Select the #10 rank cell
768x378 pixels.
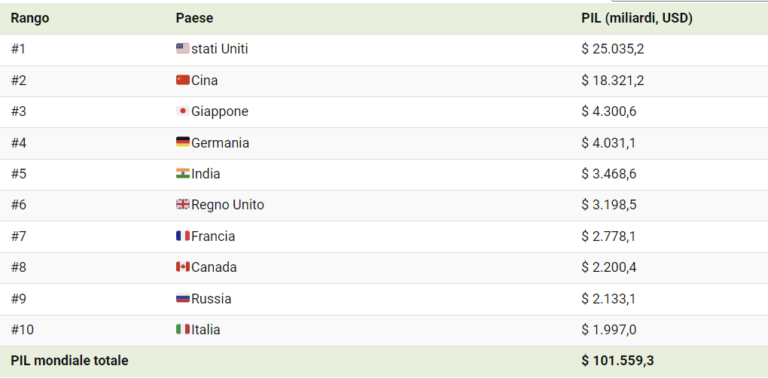pos(23,330)
